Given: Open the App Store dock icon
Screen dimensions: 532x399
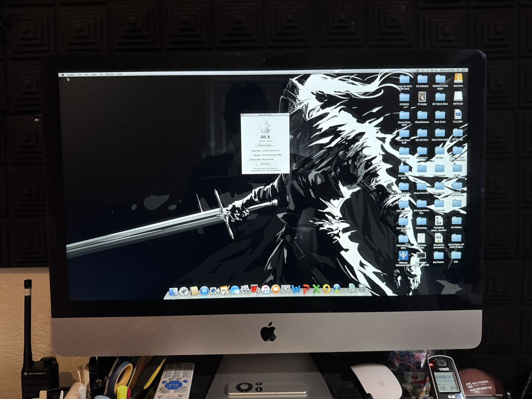Looking at the screenshot, I should click(x=204, y=291).
